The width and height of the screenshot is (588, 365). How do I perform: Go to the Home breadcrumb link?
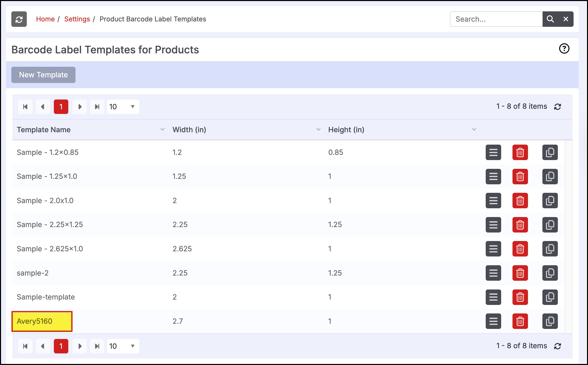(x=45, y=19)
